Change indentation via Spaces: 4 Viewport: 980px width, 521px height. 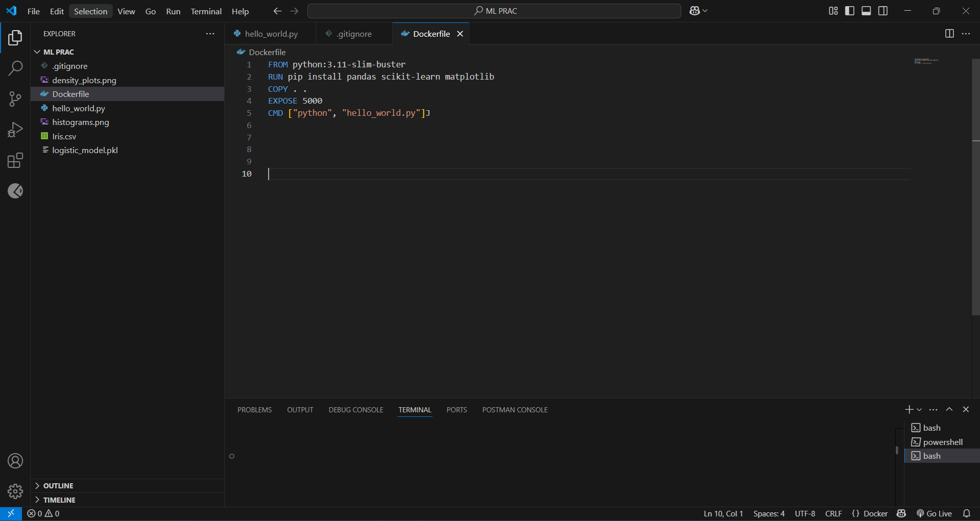pyautogui.click(x=769, y=513)
